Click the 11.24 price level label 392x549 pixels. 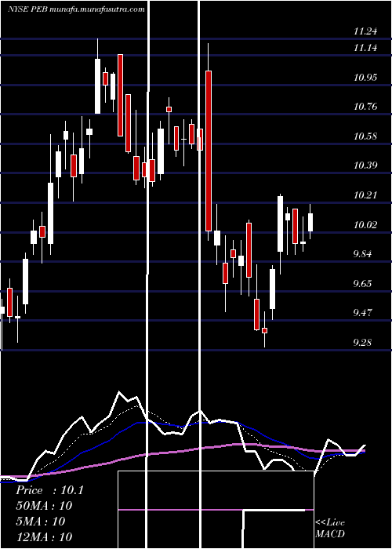365,31
